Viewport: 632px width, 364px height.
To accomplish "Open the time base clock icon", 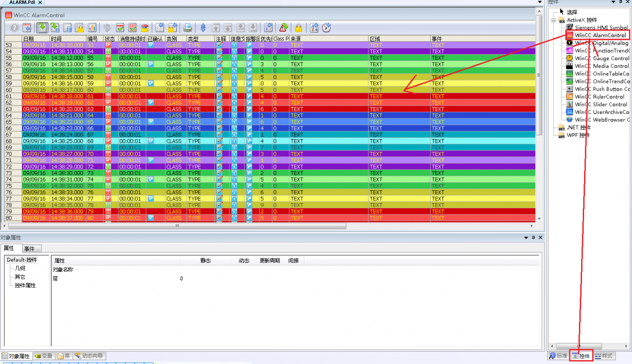I will coord(326,28).
